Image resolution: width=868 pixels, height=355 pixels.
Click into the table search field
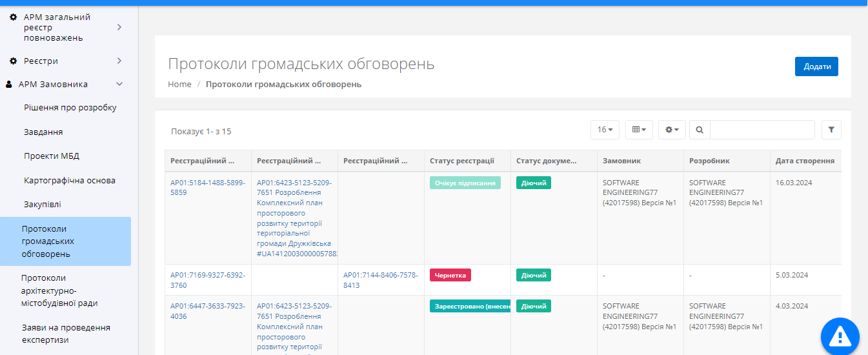[762, 130]
